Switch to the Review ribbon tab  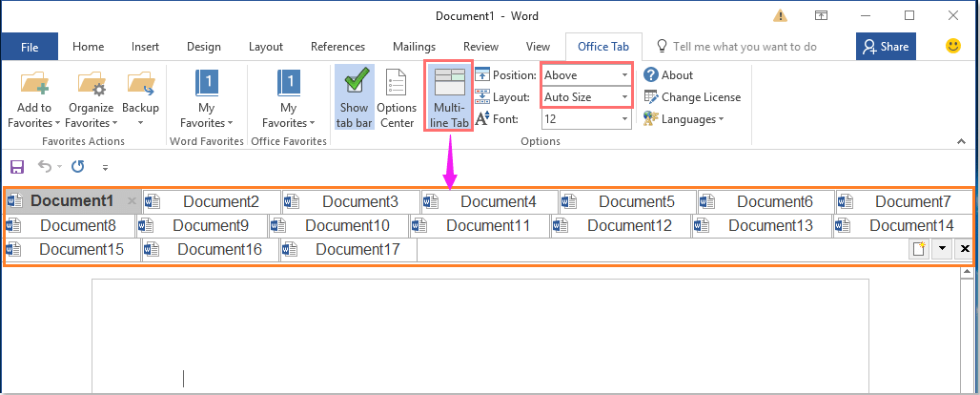coord(480,47)
